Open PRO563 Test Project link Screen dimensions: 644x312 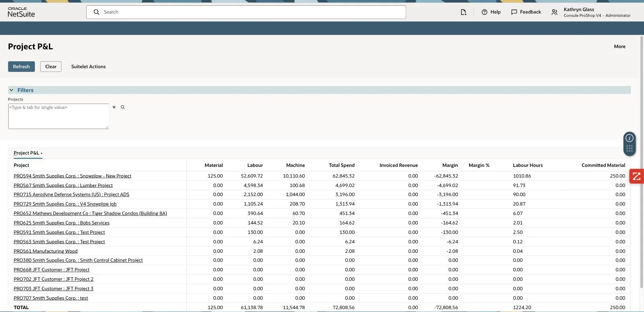click(59, 242)
